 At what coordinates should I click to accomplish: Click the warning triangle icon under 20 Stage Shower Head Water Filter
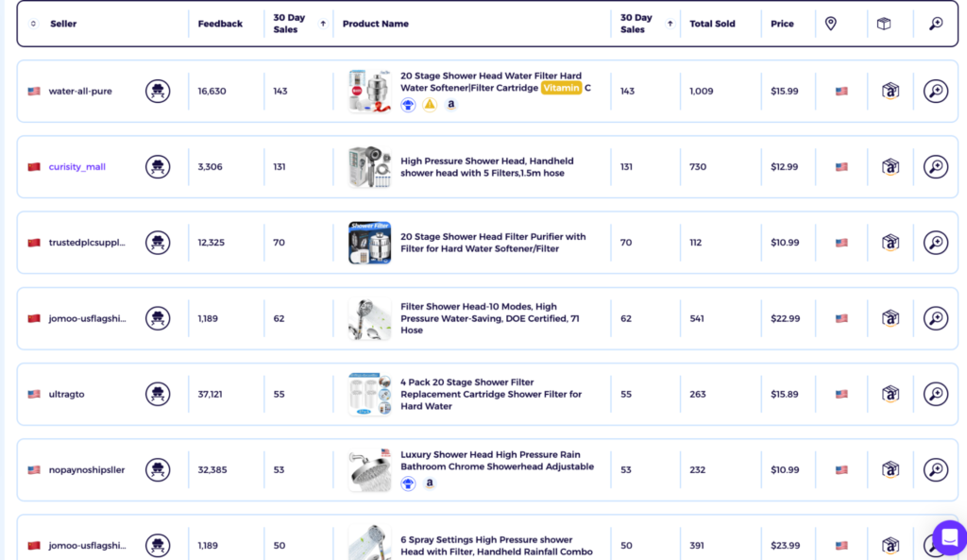[430, 105]
